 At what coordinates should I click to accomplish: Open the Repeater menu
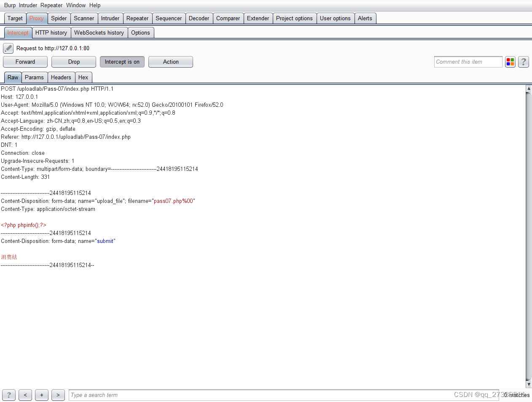click(x=51, y=5)
